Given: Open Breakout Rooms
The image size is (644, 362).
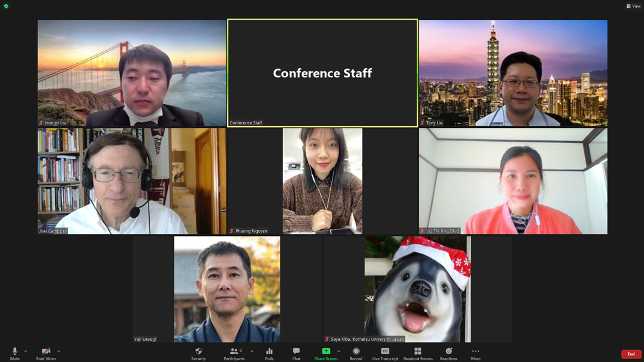Looking at the screenshot, I should pyautogui.click(x=418, y=354).
